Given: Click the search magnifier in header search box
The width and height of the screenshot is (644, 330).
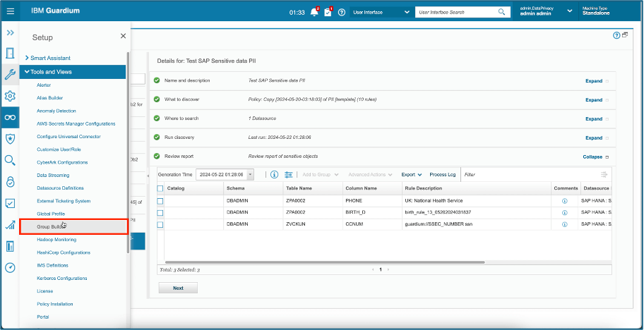Looking at the screenshot, I should (501, 12).
